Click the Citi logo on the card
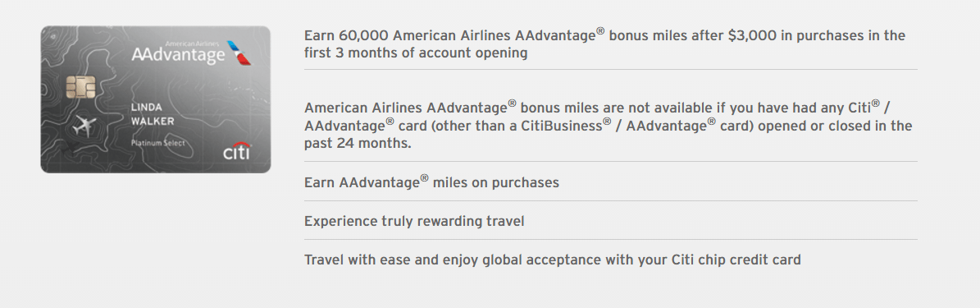 click(237, 151)
